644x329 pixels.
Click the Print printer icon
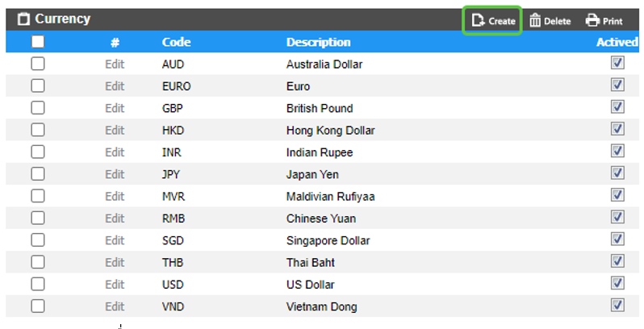click(x=592, y=21)
